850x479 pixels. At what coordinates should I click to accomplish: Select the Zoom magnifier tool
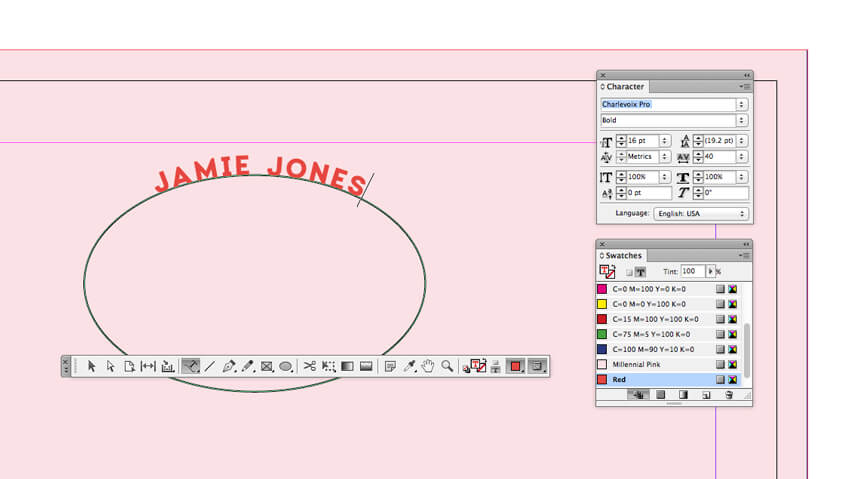[447, 366]
